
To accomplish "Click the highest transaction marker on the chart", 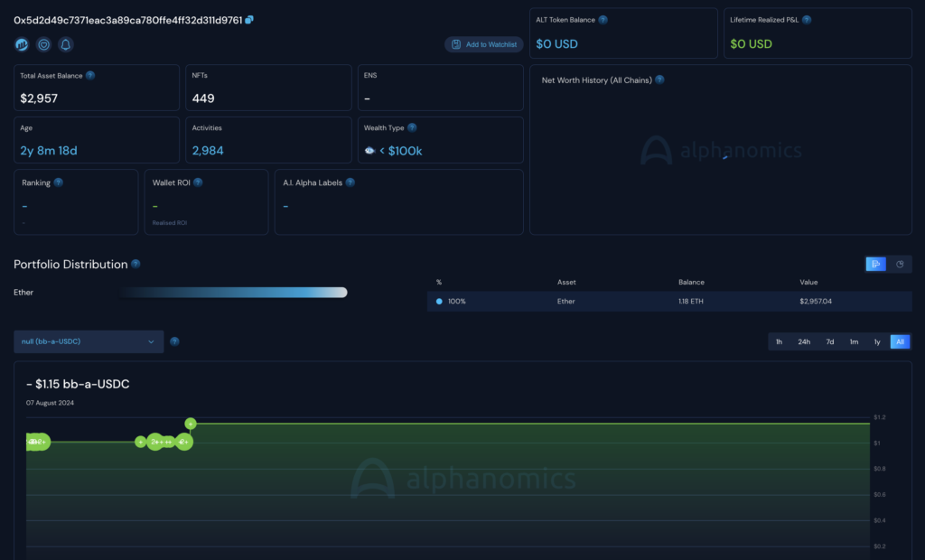I will (x=191, y=424).
